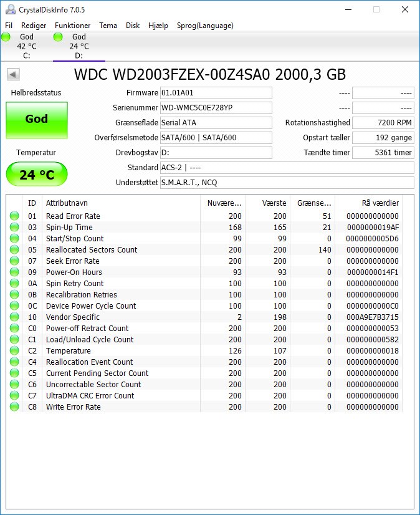Click status dot for Reallocation Event Count
Viewport: 420px width, 515px height.
click(x=14, y=362)
